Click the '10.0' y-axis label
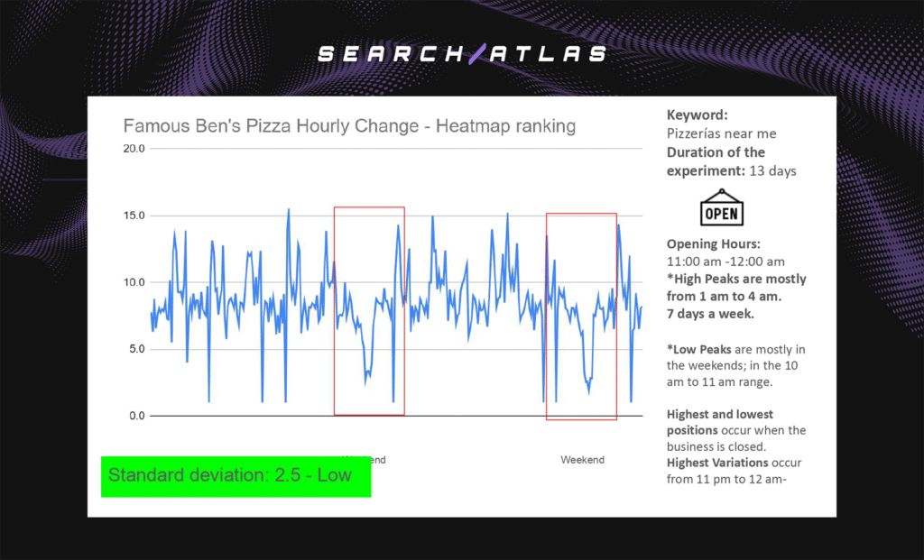Image resolution: width=924 pixels, height=560 pixels. (134, 282)
